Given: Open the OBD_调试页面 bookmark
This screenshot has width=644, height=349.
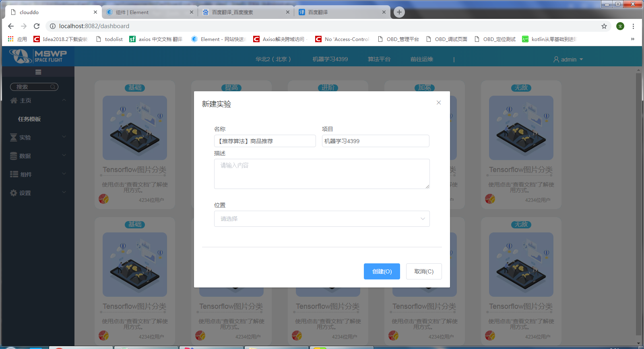Looking at the screenshot, I should [x=447, y=39].
